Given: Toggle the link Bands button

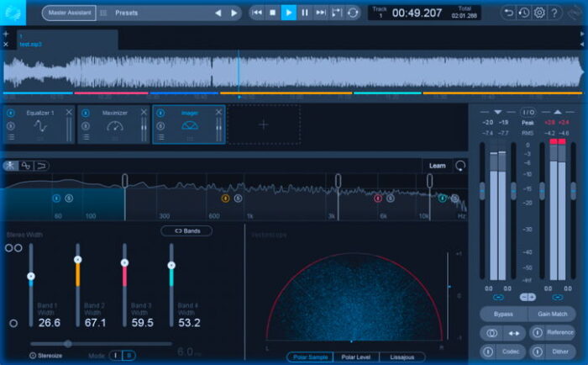Looking at the screenshot, I should pos(186,230).
